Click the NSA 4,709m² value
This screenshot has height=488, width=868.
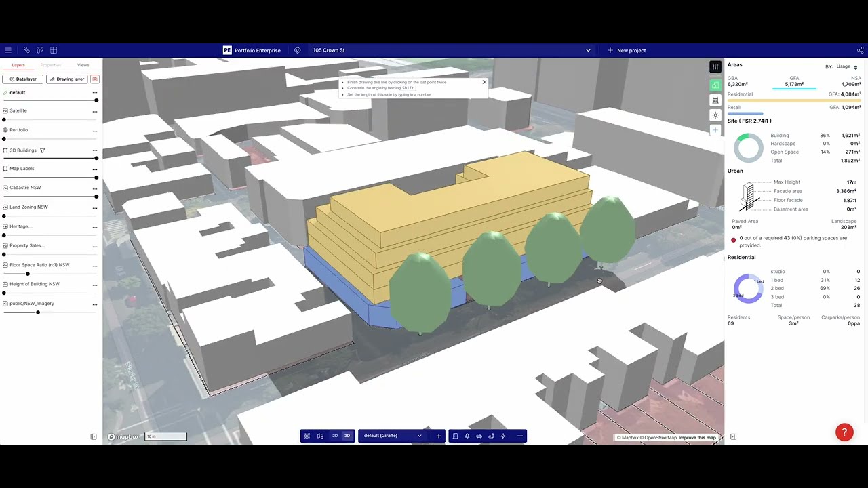(x=851, y=85)
